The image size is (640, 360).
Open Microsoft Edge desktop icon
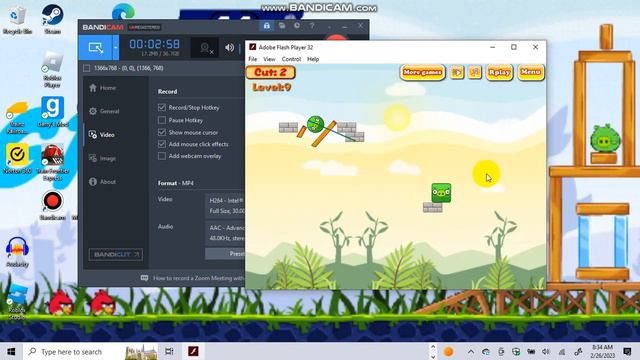123,11
